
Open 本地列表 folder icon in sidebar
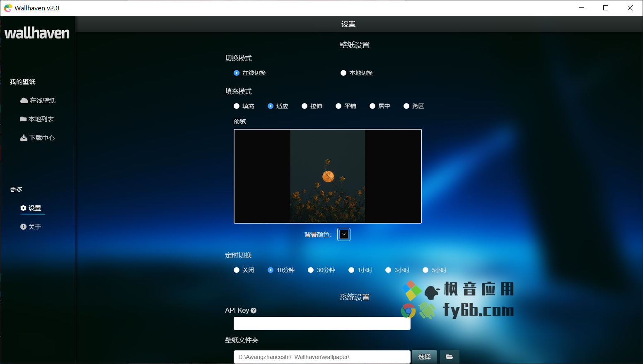pos(23,119)
